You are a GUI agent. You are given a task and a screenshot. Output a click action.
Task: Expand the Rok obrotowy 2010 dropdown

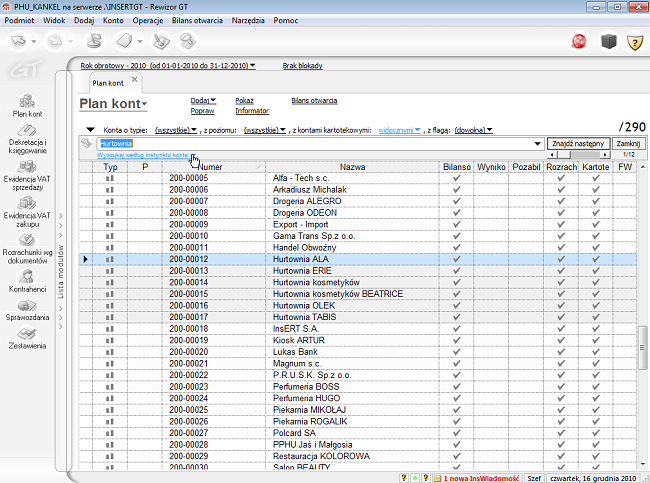click(168, 66)
